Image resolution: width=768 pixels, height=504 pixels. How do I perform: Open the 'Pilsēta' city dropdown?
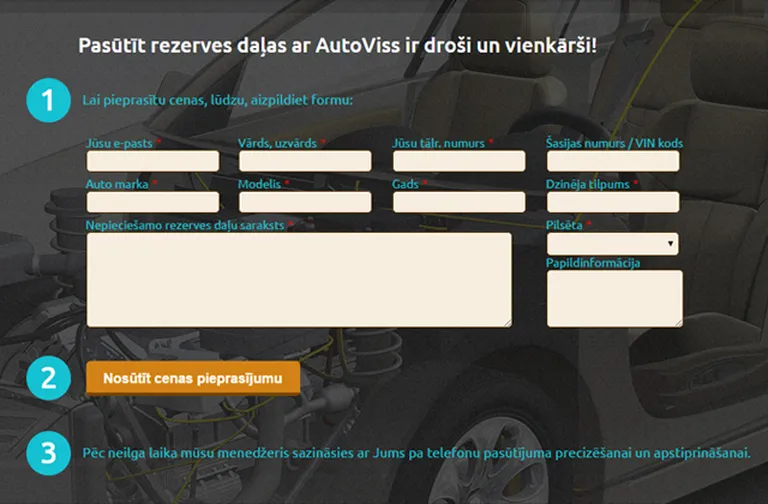click(613, 244)
